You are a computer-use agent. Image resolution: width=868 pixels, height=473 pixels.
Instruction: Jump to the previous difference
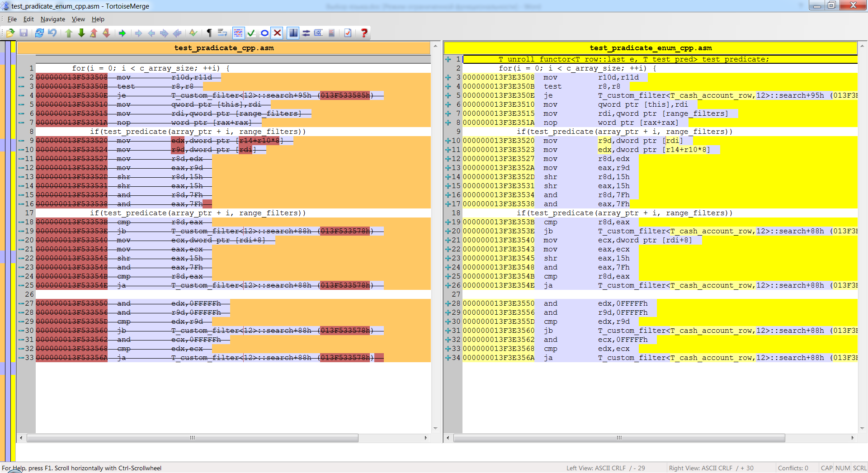[x=68, y=33]
